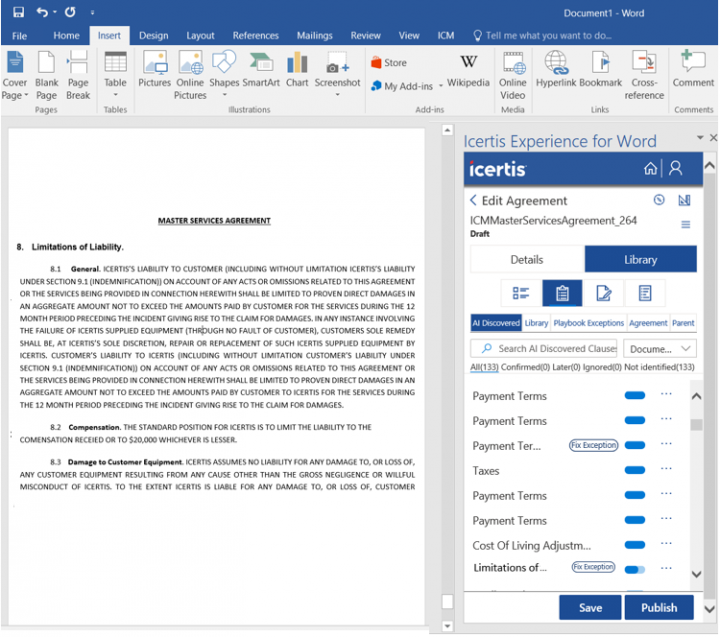Viewport: 720px width, 637px height.
Task: Insert a Chart
Action: [297, 70]
